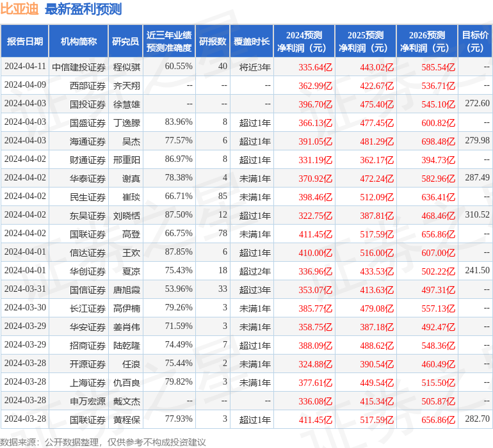The width and height of the screenshot is (493, 448).
Task: Click accuracy value 83.96%
Action: [179, 122]
